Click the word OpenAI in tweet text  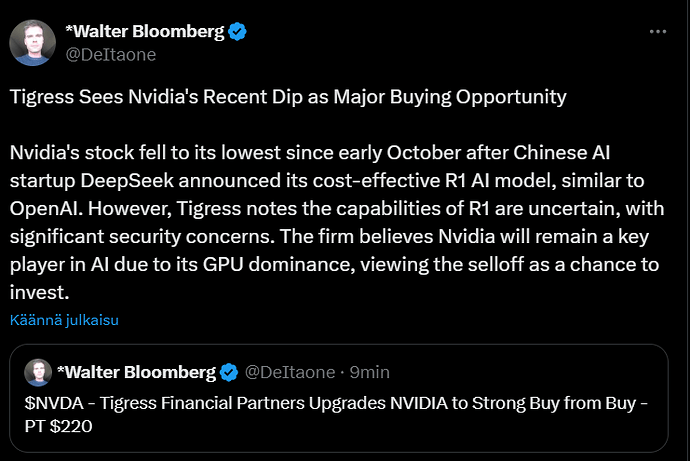46,209
